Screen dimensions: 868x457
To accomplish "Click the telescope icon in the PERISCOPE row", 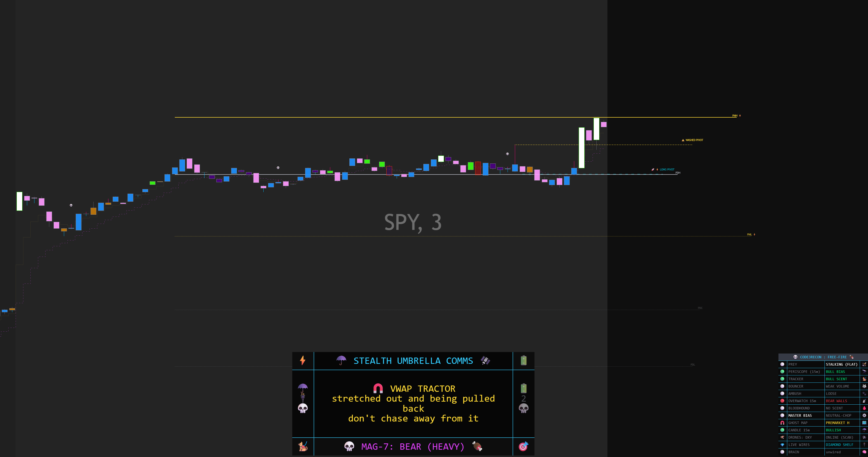I will (x=864, y=372).
